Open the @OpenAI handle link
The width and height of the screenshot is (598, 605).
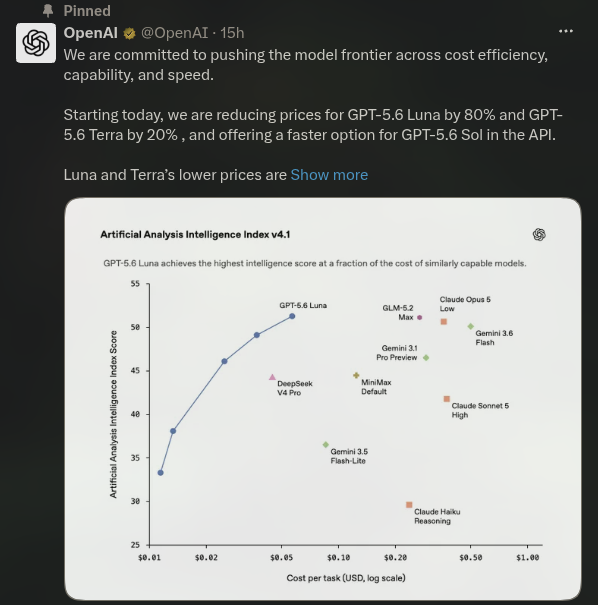pyautogui.click(x=174, y=33)
